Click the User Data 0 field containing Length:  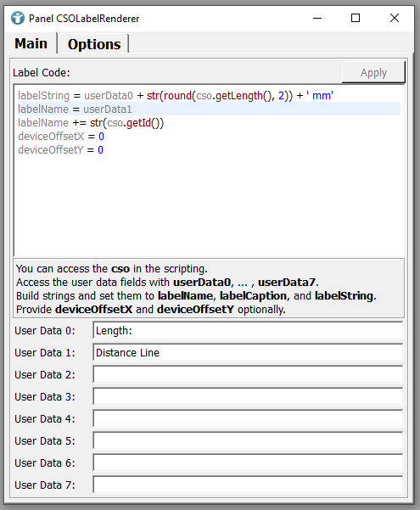click(248, 330)
